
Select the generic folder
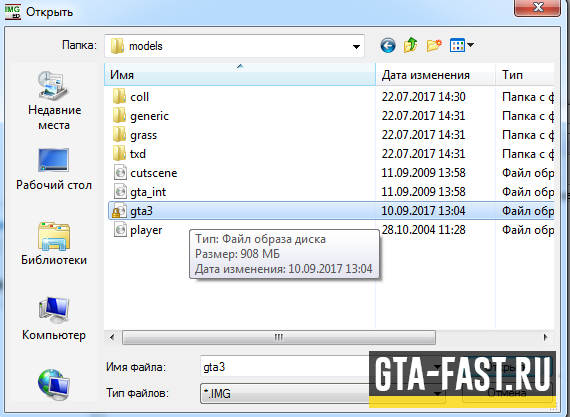(141, 116)
